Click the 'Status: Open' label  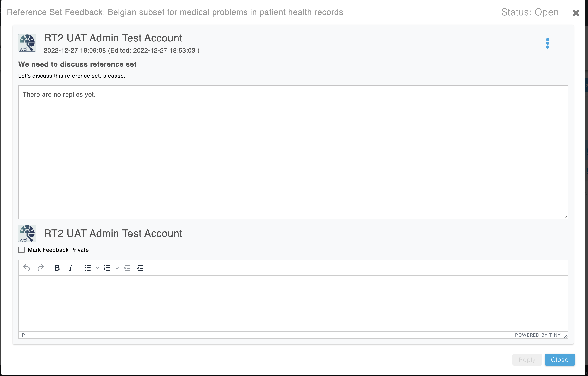pos(530,12)
